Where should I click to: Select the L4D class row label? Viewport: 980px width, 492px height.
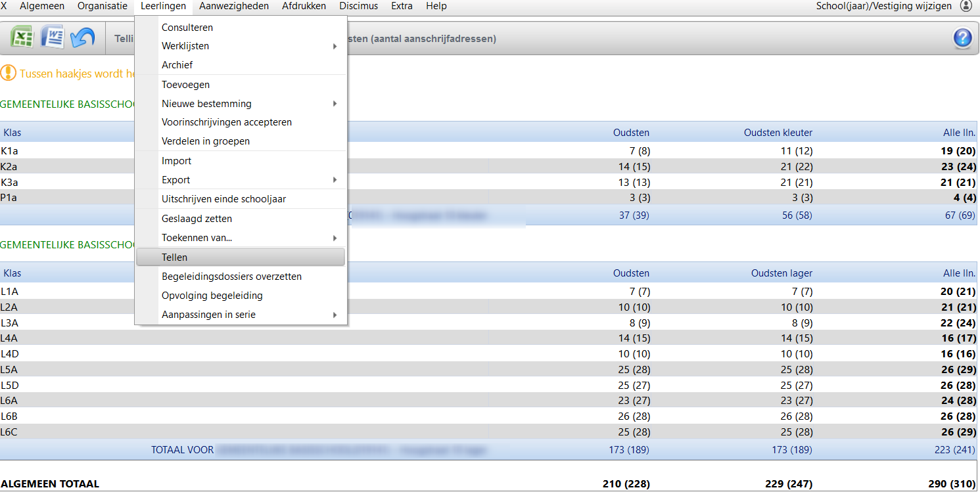(9, 354)
